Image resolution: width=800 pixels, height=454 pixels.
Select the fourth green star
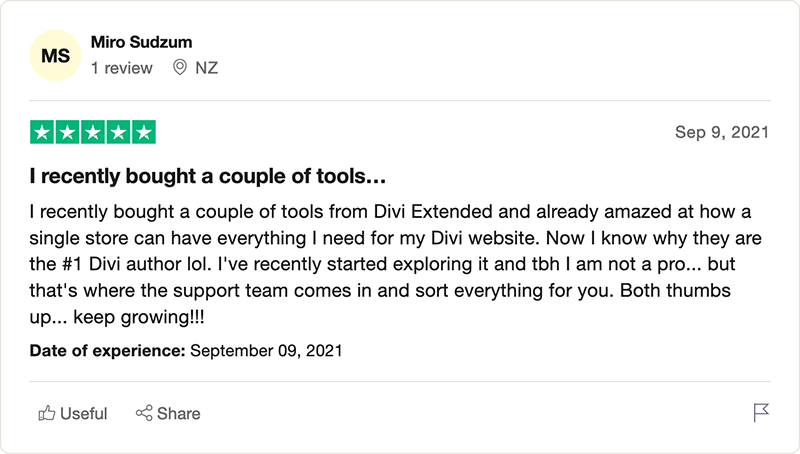pos(118,133)
